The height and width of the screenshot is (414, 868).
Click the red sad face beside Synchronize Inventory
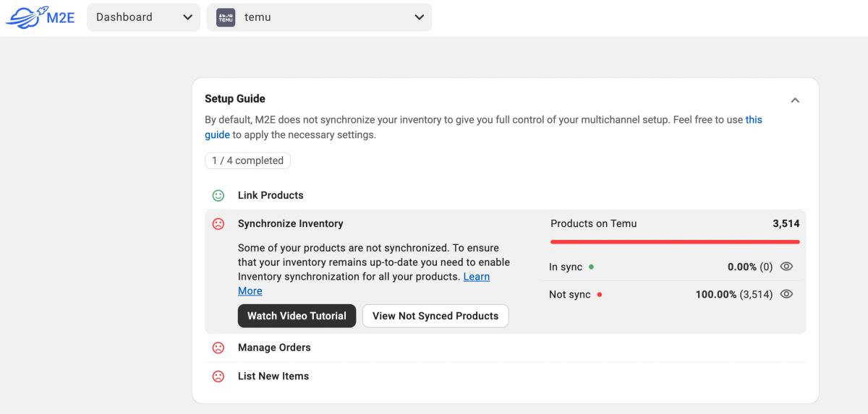pyautogui.click(x=218, y=224)
